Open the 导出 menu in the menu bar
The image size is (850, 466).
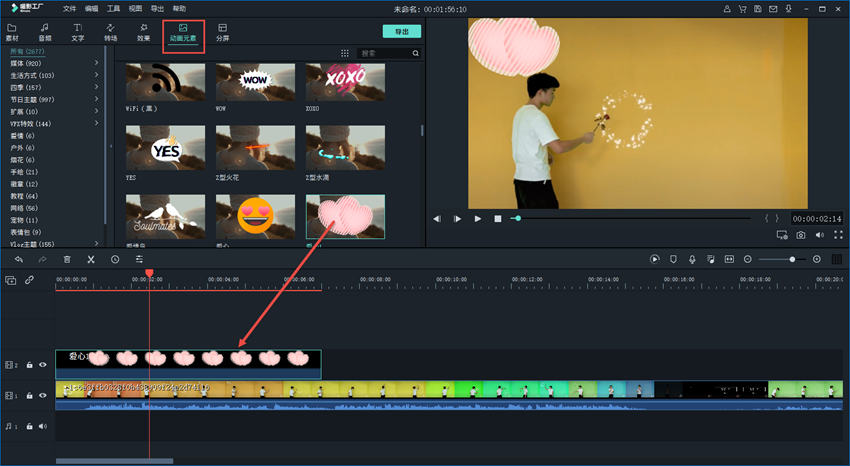point(157,9)
